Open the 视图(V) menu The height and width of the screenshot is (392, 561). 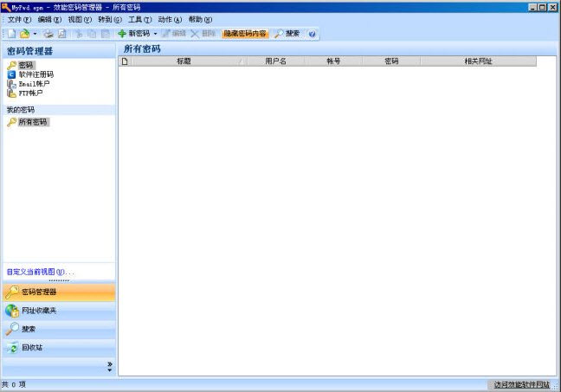[x=80, y=19]
